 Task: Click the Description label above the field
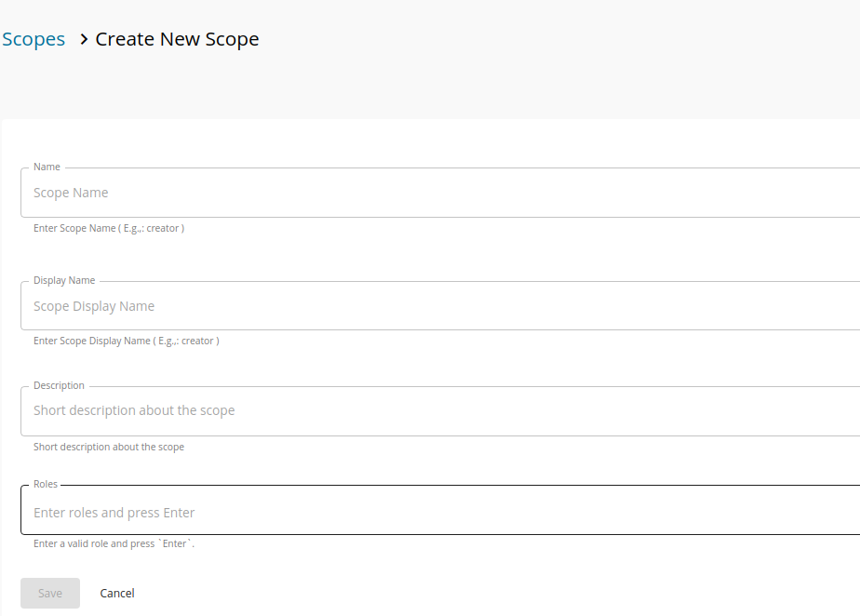click(59, 385)
